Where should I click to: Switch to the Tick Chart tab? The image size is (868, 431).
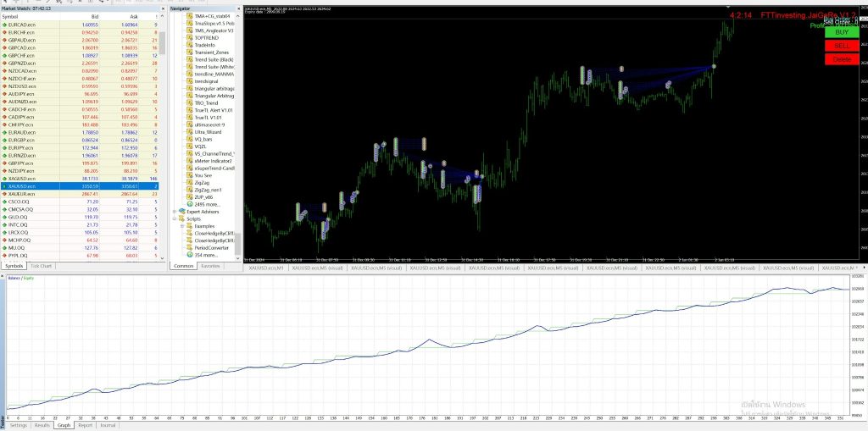click(41, 266)
